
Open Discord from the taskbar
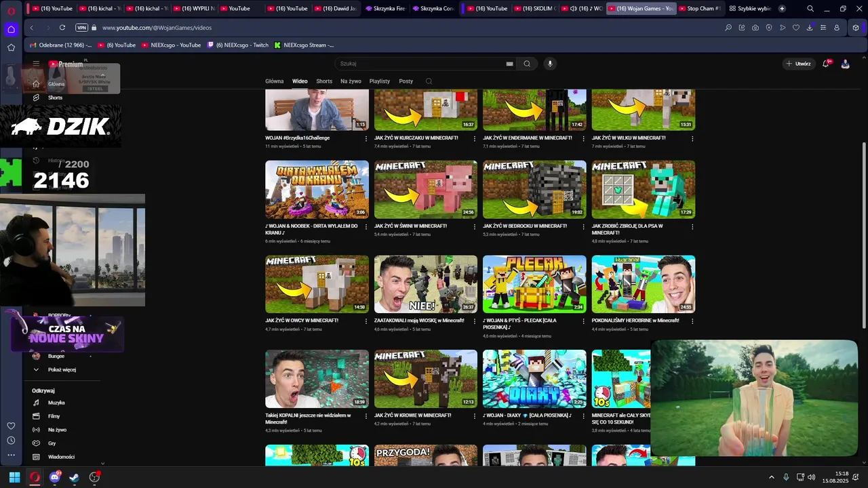click(x=55, y=477)
